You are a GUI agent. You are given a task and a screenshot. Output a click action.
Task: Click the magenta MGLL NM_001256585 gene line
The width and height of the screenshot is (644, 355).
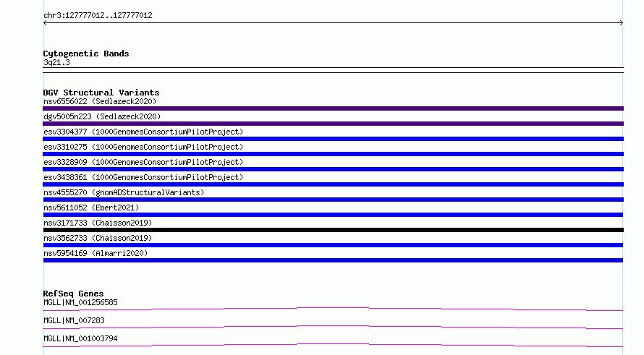(x=333, y=309)
